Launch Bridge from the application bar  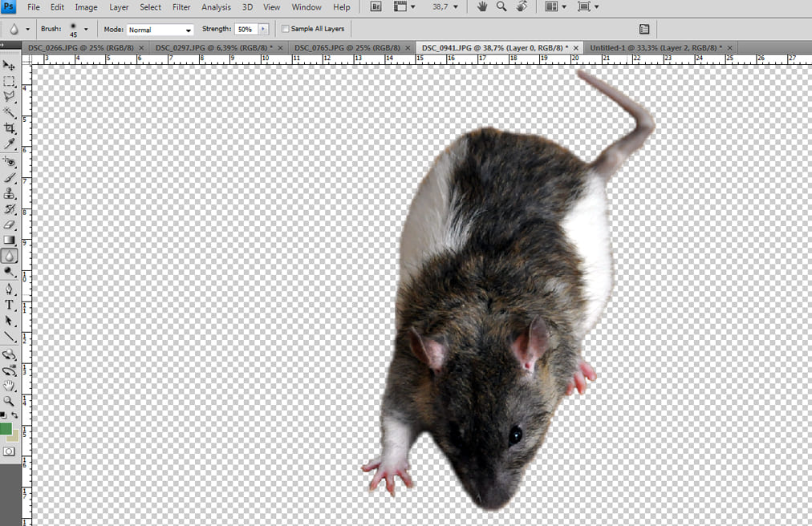[x=376, y=7]
